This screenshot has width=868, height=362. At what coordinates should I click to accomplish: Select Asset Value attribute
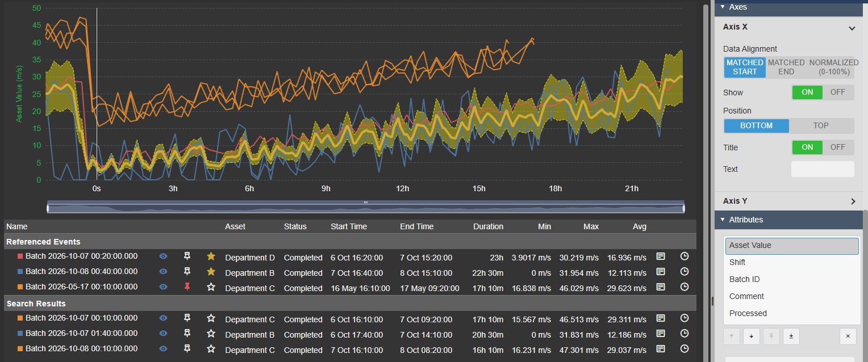tap(791, 246)
